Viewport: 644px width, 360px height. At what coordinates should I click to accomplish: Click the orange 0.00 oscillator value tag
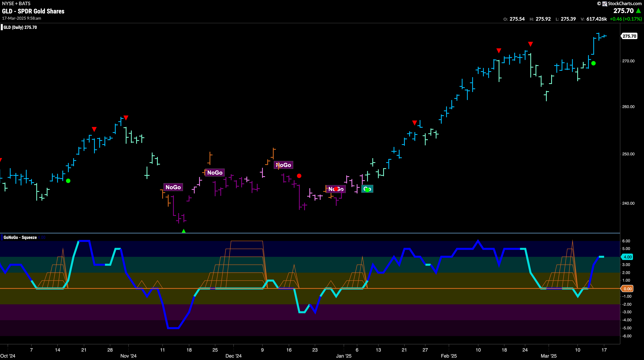[627, 289]
